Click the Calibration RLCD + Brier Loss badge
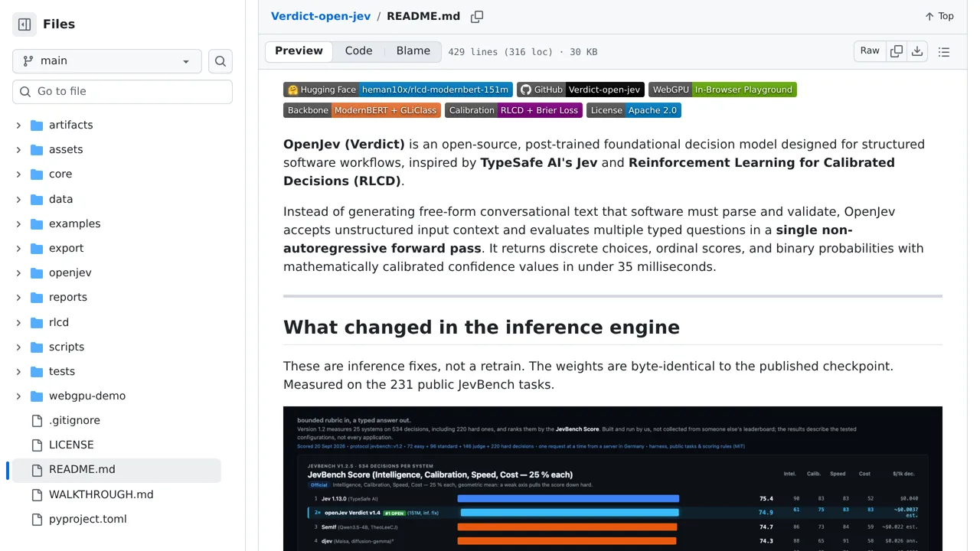This screenshot has width=980, height=551. pyautogui.click(x=514, y=110)
